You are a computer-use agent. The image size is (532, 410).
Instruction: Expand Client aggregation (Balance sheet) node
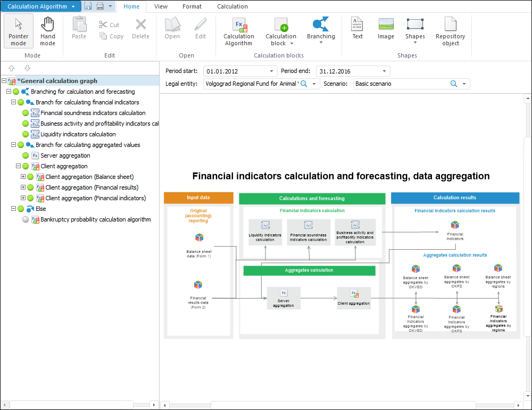point(23,177)
